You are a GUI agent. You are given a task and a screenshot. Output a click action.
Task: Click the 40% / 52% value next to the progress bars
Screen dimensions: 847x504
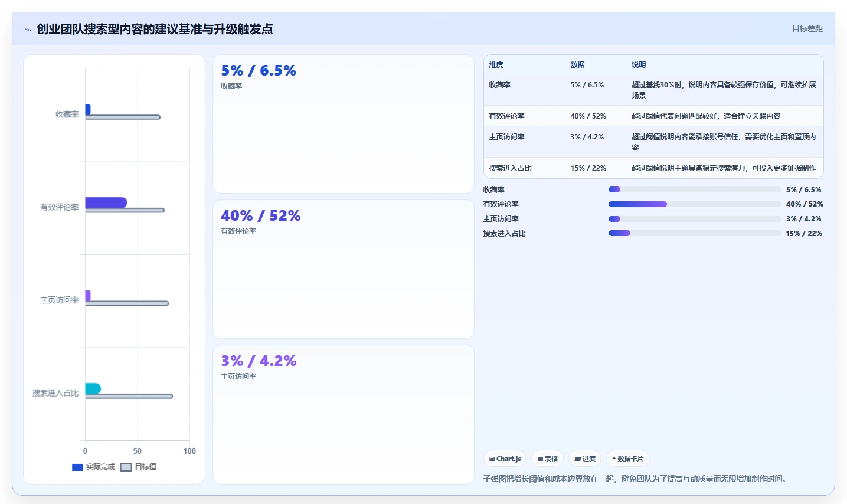[x=805, y=204]
